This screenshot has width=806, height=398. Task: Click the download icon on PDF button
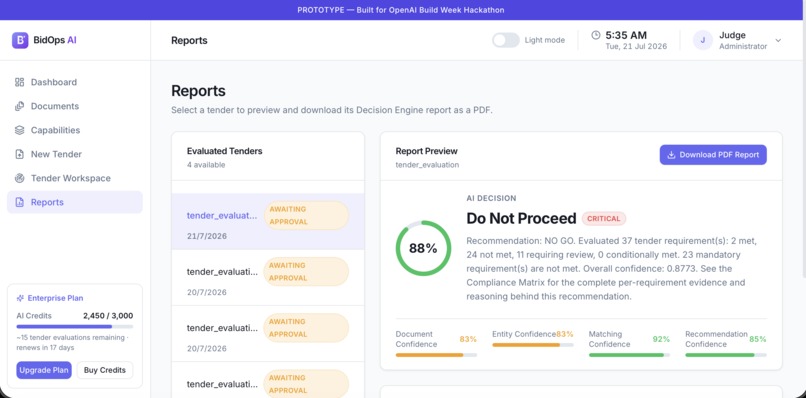coord(671,155)
